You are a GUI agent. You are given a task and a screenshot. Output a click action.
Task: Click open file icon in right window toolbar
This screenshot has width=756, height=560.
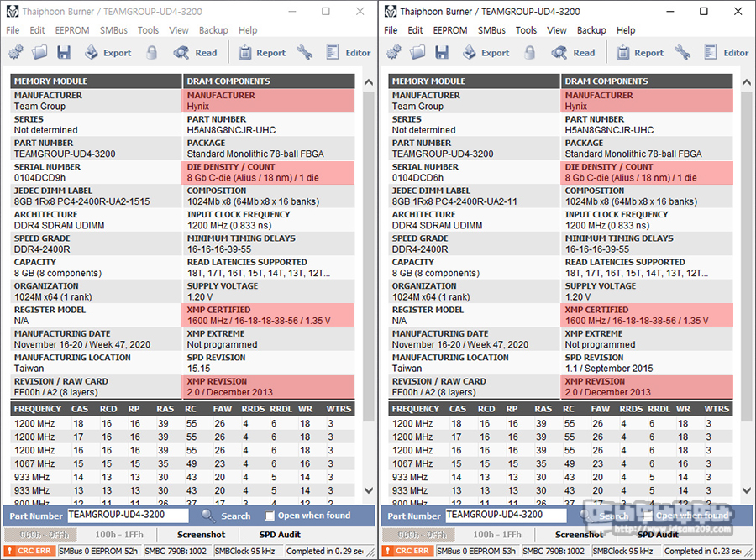click(417, 52)
